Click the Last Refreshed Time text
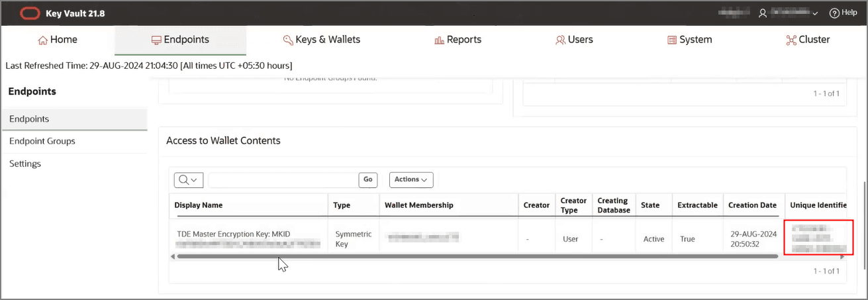This screenshot has width=868, height=300. pos(149,66)
